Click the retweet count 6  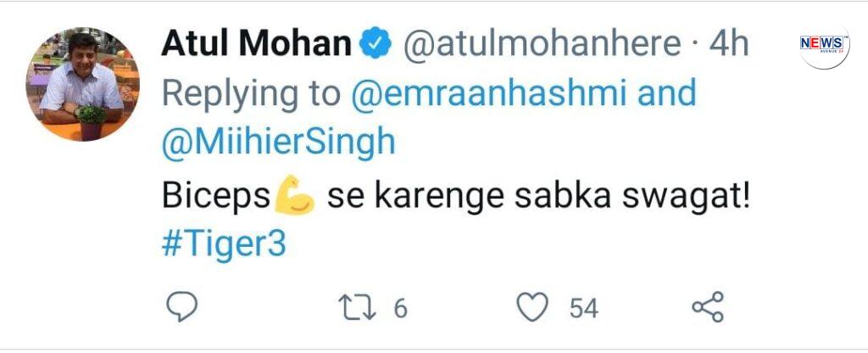click(400, 308)
